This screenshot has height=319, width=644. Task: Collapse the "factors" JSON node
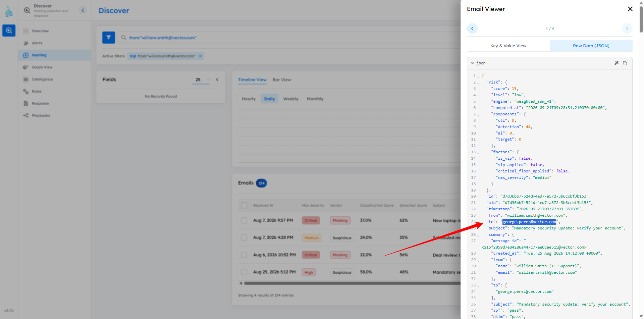[x=478, y=153]
